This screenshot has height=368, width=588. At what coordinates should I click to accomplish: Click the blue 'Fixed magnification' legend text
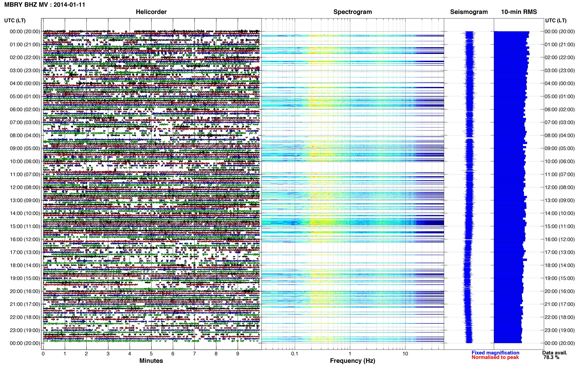(495, 353)
